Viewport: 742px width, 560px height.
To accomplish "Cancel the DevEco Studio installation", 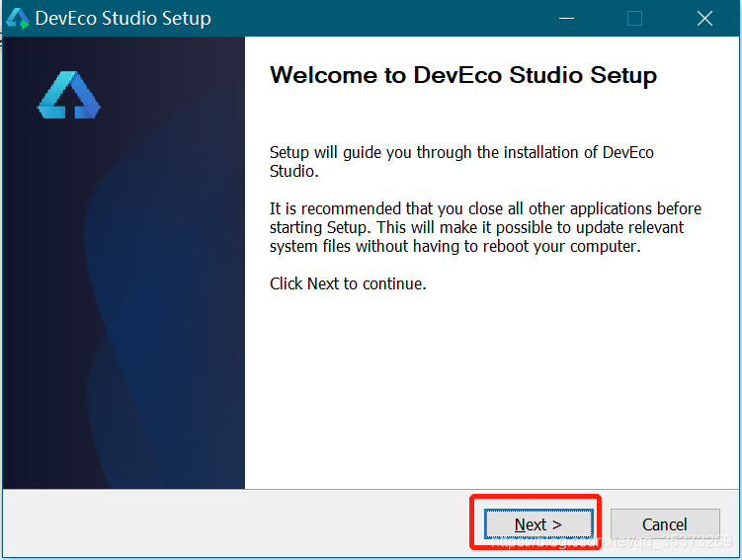I will click(665, 524).
